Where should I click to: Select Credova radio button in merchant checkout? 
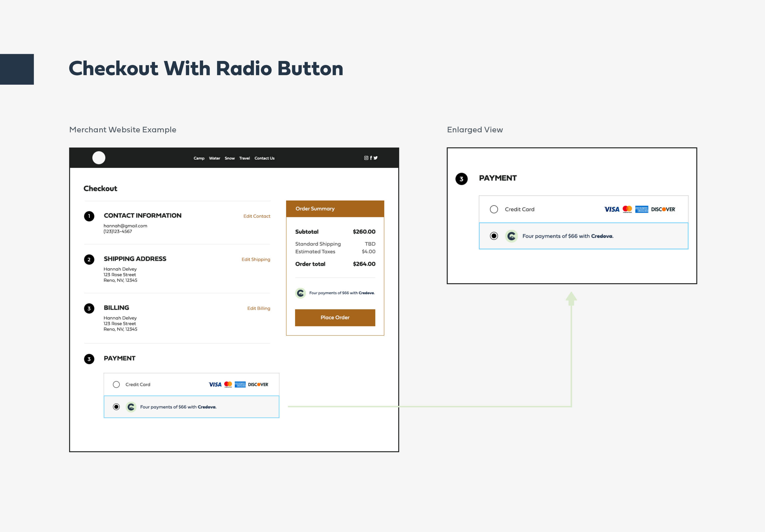[x=116, y=407]
